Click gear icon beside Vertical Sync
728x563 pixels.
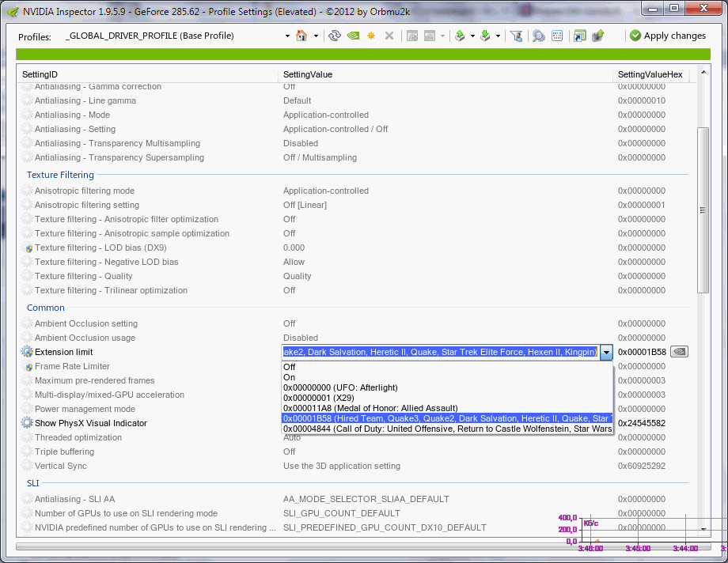point(27,466)
